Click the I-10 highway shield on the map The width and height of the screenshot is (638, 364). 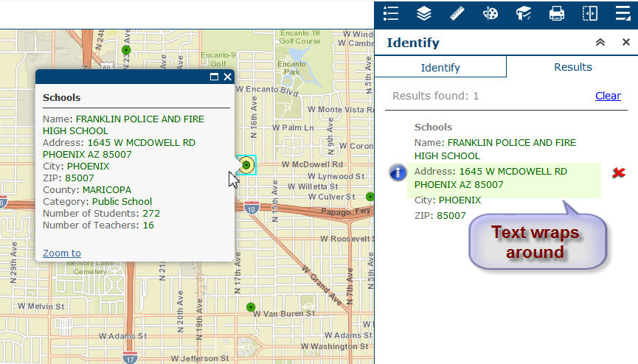click(x=252, y=208)
